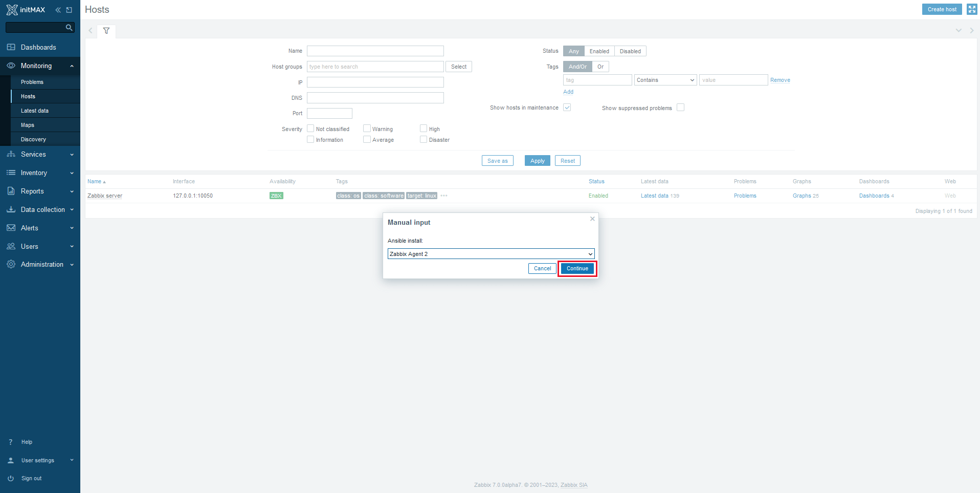Hide the sidebar using window icon
This screenshot has height=493, width=980.
[69, 10]
